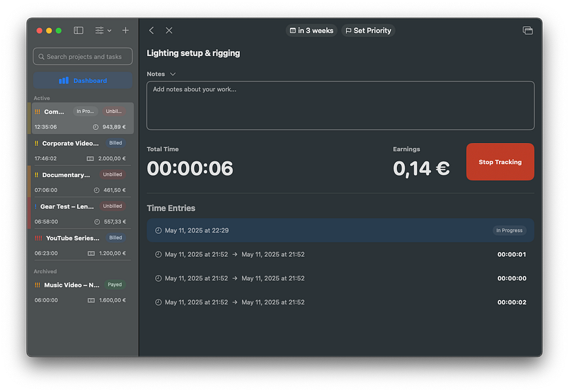Open the Dashboard tab

[x=83, y=80]
